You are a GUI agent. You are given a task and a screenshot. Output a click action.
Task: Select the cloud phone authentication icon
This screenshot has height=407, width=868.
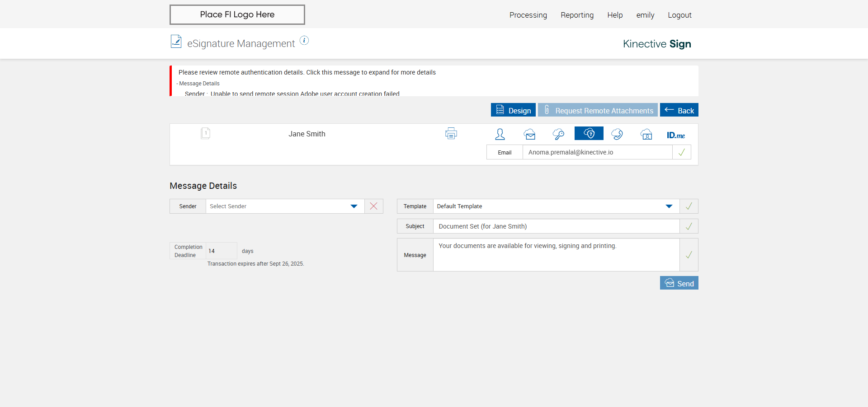click(617, 134)
